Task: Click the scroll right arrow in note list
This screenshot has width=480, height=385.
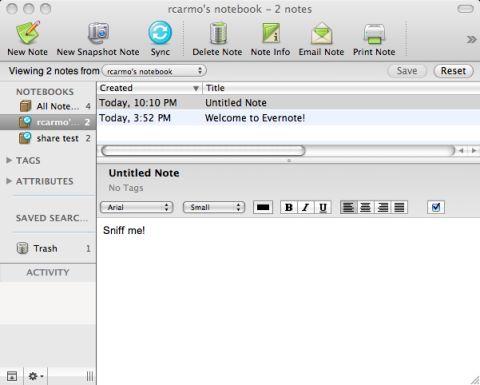Action: (x=474, y=151)
